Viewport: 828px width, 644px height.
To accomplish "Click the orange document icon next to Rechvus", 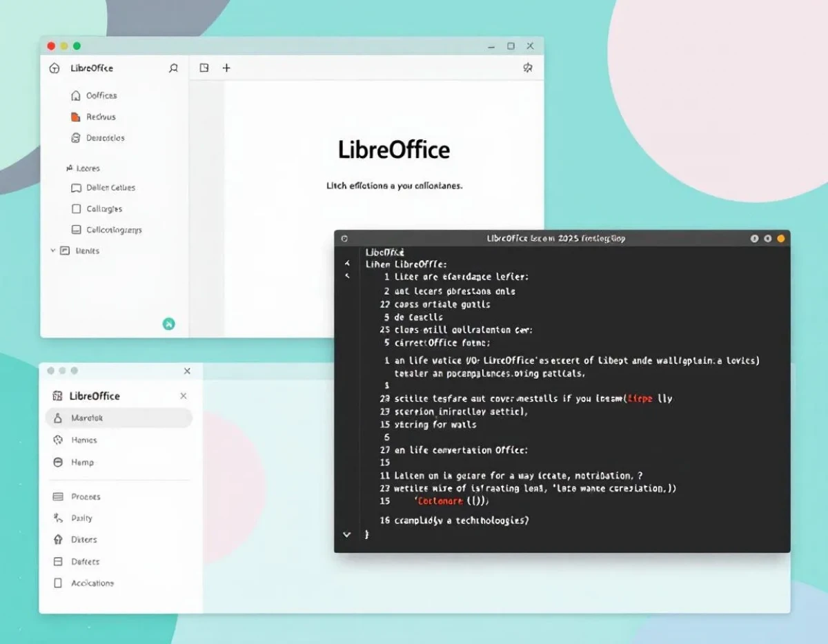I will 76,117.
